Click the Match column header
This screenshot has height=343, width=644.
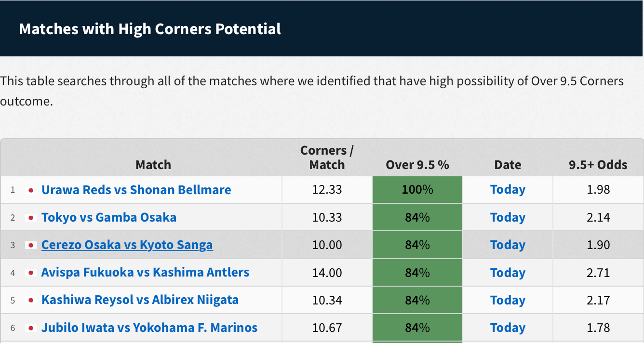click(153, 165)
